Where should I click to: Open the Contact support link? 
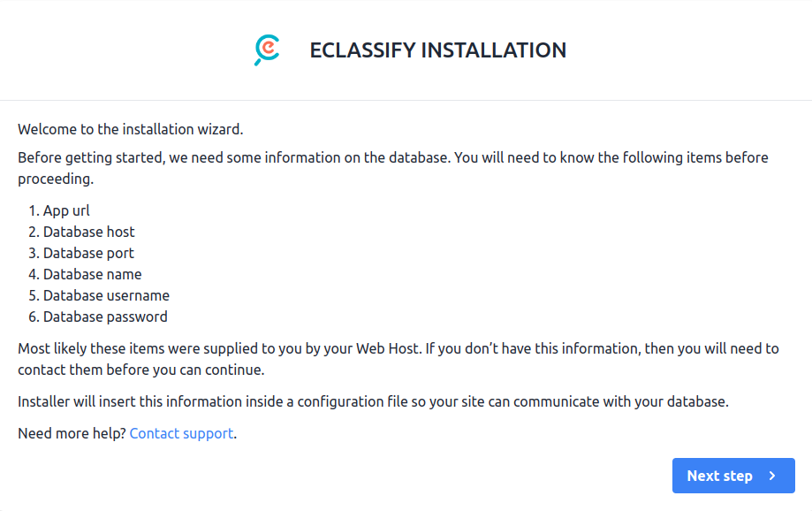pyautogui.click(x=180, y=433)
